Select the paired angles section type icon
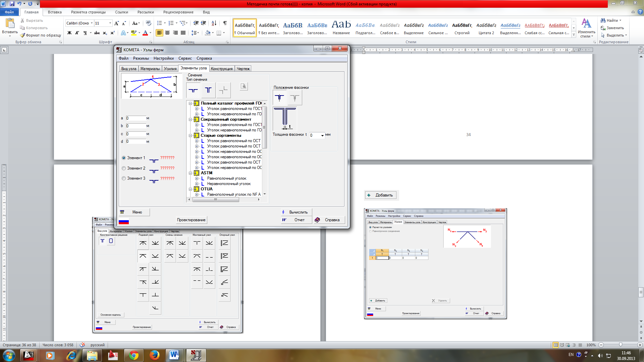 (193, 90)
